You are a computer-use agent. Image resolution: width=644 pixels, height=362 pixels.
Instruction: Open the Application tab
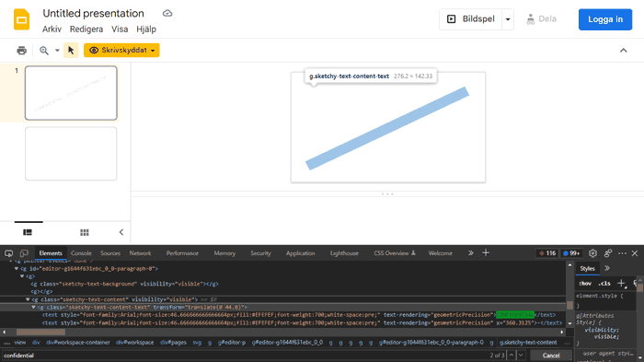pos(300,253)
